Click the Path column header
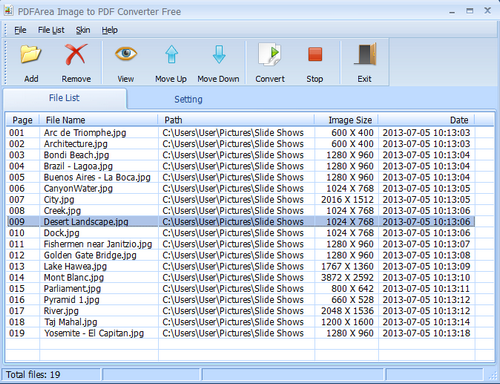500x384 pixels. (x=236, y=120)
